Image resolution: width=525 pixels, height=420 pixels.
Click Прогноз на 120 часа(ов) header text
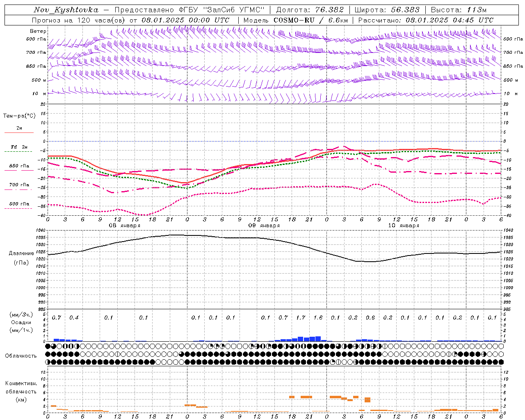click(x=79, y=20)
